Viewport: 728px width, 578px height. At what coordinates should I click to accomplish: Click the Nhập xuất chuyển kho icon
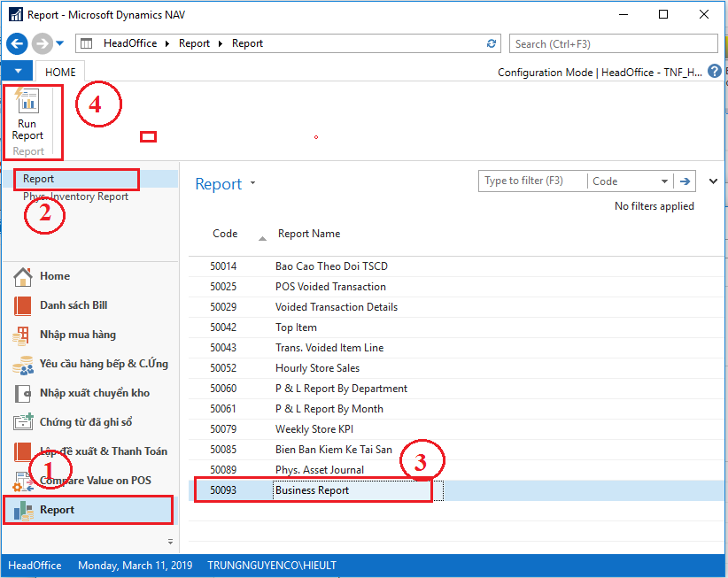22,394
